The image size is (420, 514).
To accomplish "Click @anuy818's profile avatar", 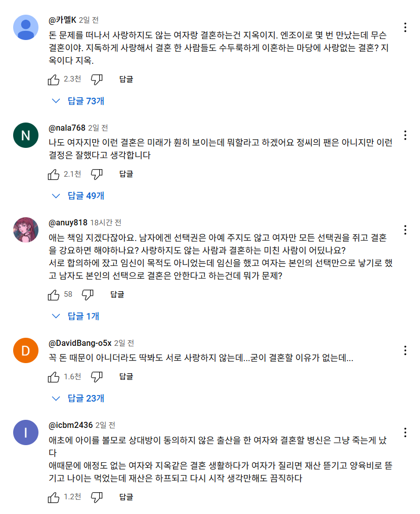I will (x=26, y=230).
